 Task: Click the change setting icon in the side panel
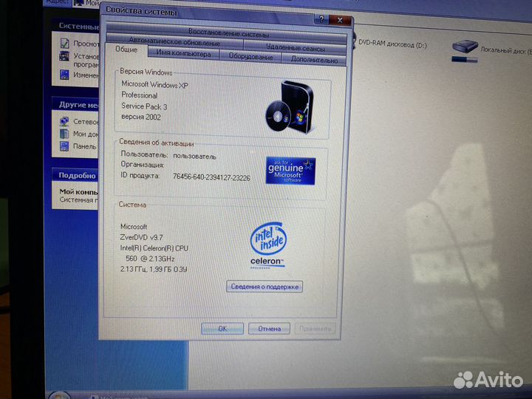[x=64, y=75]
